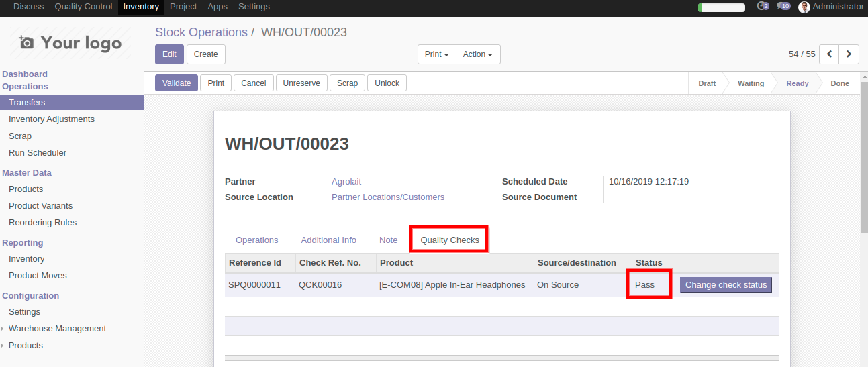Click the camera logo placeholder icon
The width and height of the screenshot is (868, 367).
26,43
